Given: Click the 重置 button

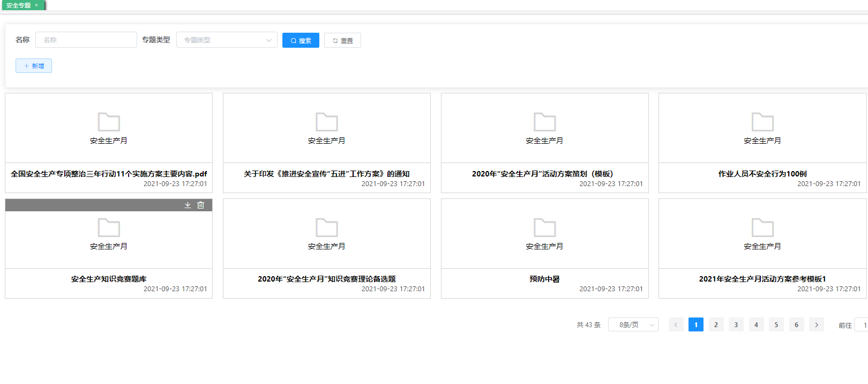Looking at the screenshot, I should (342, 40).
